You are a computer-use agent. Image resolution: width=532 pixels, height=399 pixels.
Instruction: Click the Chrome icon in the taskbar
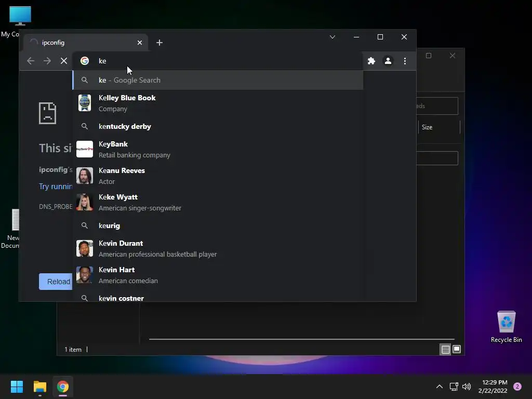point(63,387)
